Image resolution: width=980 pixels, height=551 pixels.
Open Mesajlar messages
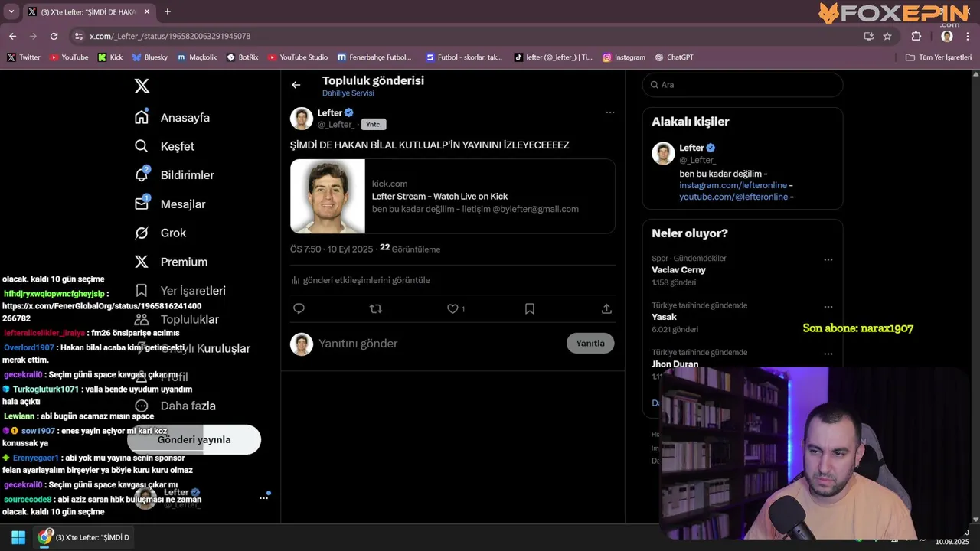pyautogui.click(x=170, y=204)
